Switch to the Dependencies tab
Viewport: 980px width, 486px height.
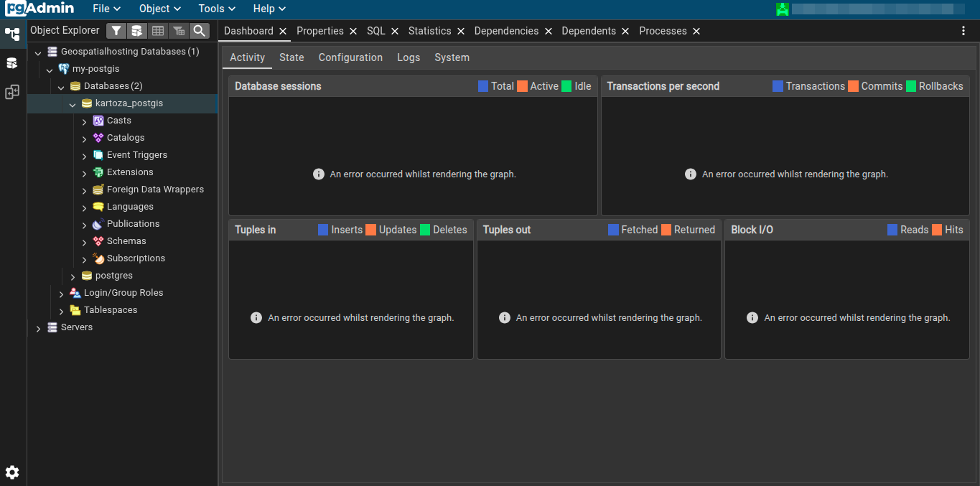[x=506, y=31]
